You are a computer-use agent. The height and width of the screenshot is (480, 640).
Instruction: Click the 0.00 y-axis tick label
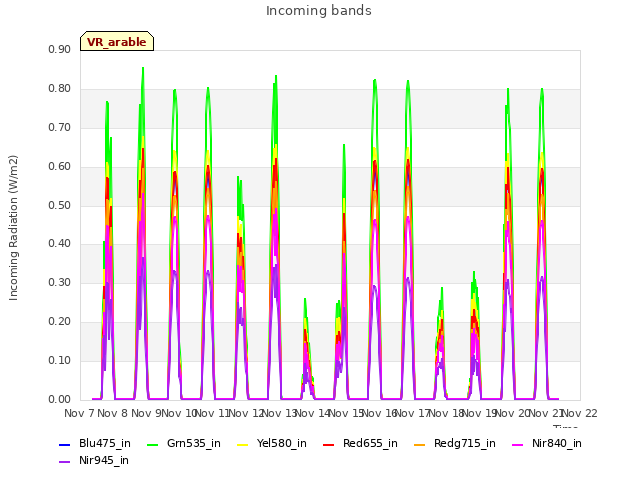60,400
